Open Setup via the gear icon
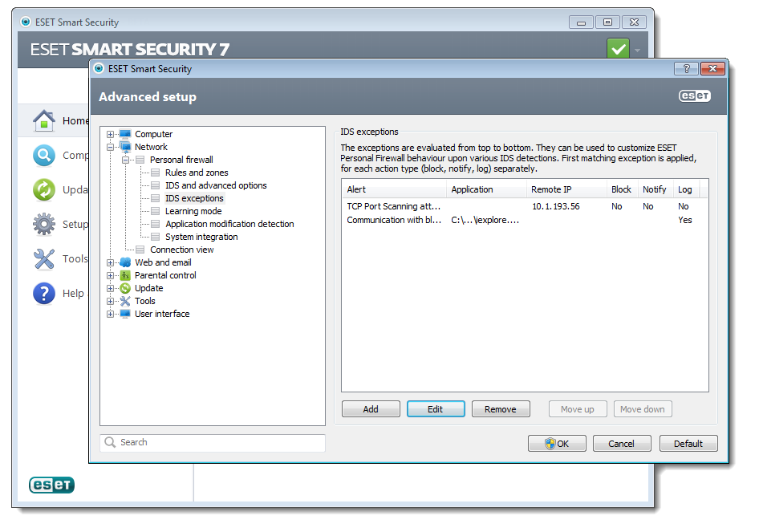The image size is (759, 532). click(x=44, y=224)
